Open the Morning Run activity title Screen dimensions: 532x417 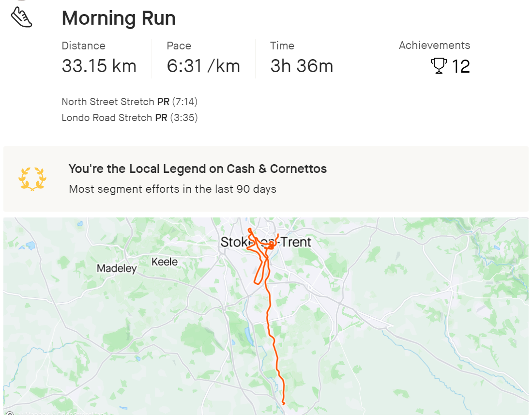coord(119,18)
